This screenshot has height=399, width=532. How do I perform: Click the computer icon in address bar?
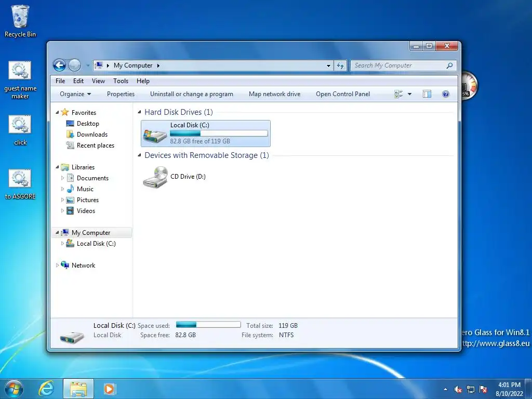pyautogui.click(x=99, y=65)
